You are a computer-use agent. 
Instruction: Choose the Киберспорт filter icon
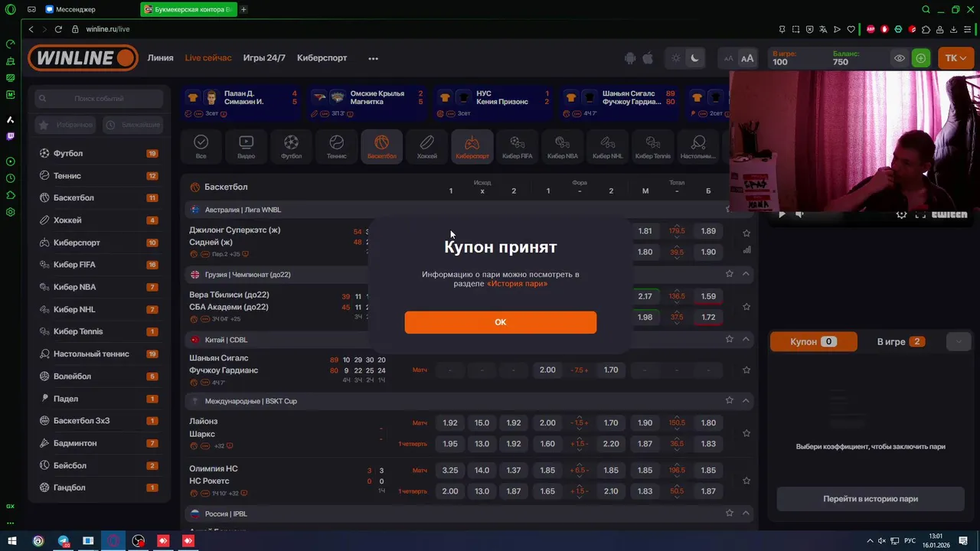pyautogui.click(x=472, y=146)
